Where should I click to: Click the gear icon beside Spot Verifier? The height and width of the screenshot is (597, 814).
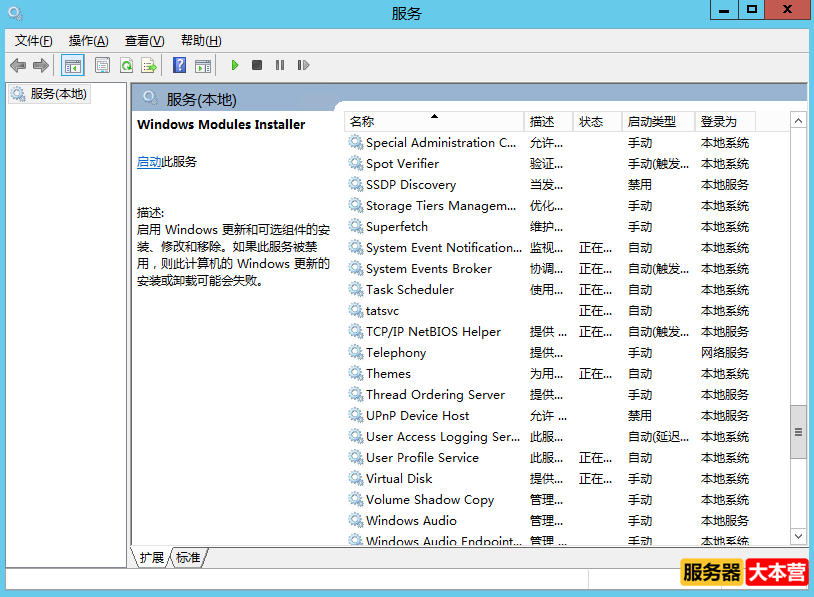pyautogui.click(x=356, y=163)
